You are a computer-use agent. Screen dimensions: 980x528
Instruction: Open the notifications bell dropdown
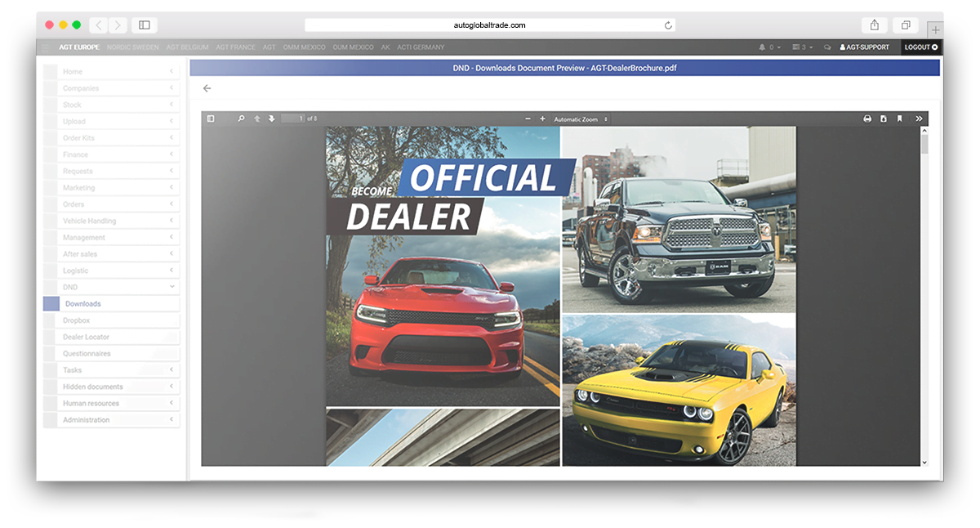point(769,47)
